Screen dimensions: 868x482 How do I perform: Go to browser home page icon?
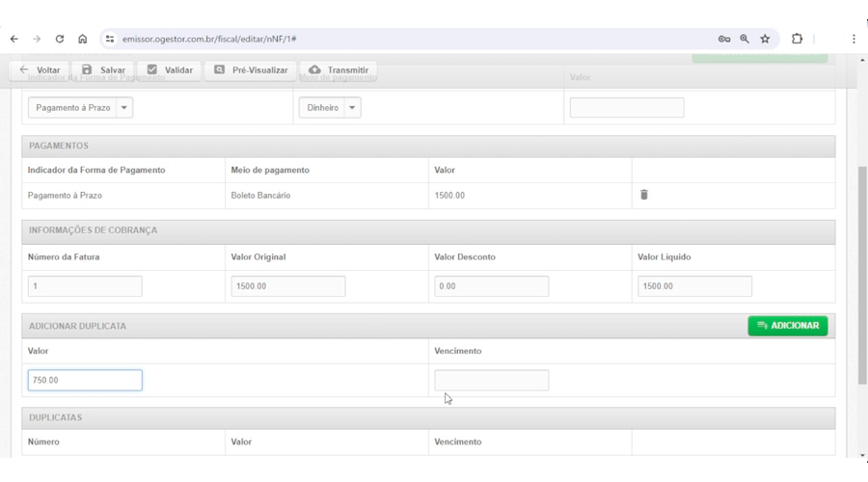[x=83, y=40]
